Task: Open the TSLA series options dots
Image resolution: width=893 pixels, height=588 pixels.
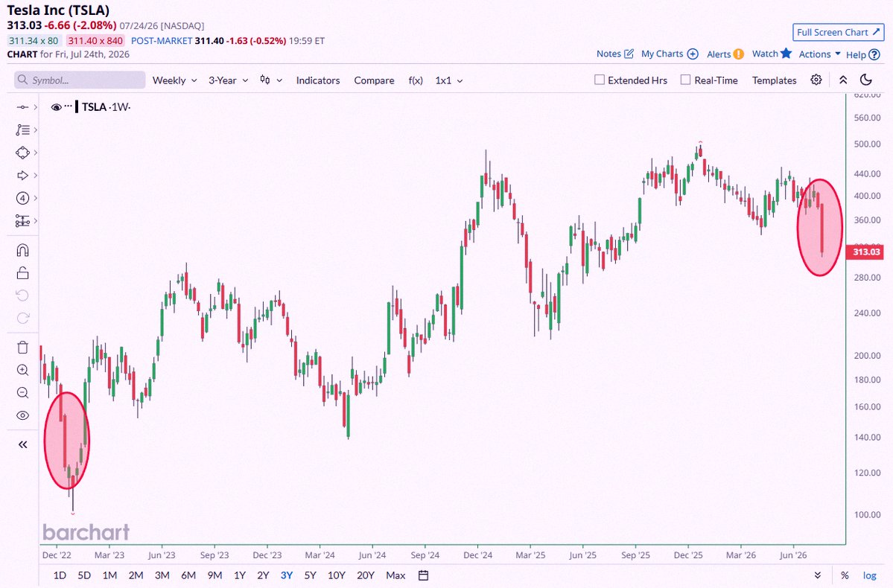Action: [x=69, y=106]
